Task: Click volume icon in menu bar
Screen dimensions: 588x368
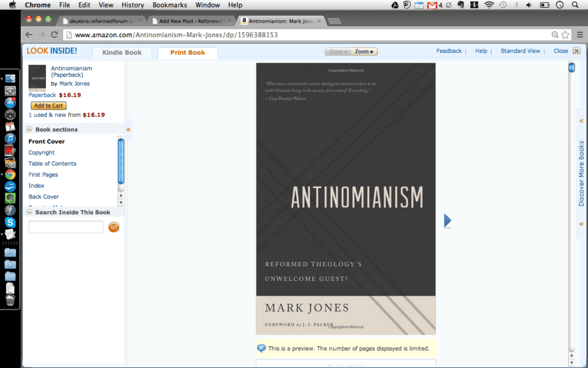Action: 529,5
